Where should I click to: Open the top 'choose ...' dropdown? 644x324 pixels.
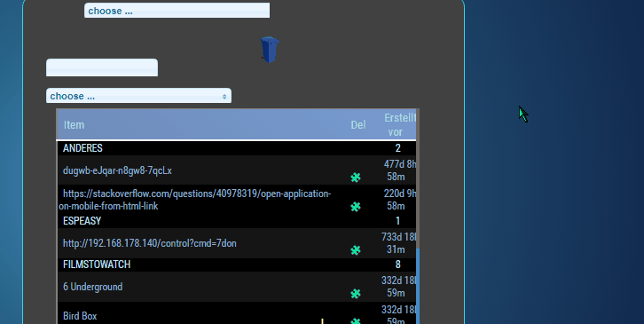(x=177, y=11)
